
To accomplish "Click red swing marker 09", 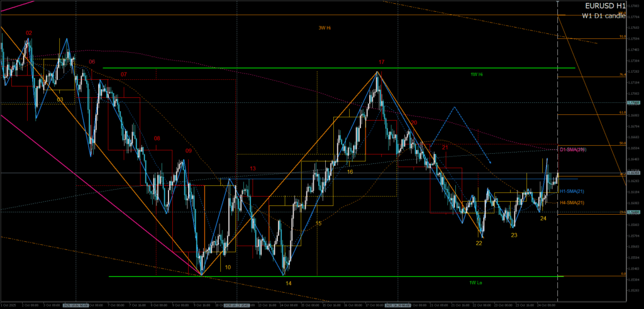I will click(188, 151).
